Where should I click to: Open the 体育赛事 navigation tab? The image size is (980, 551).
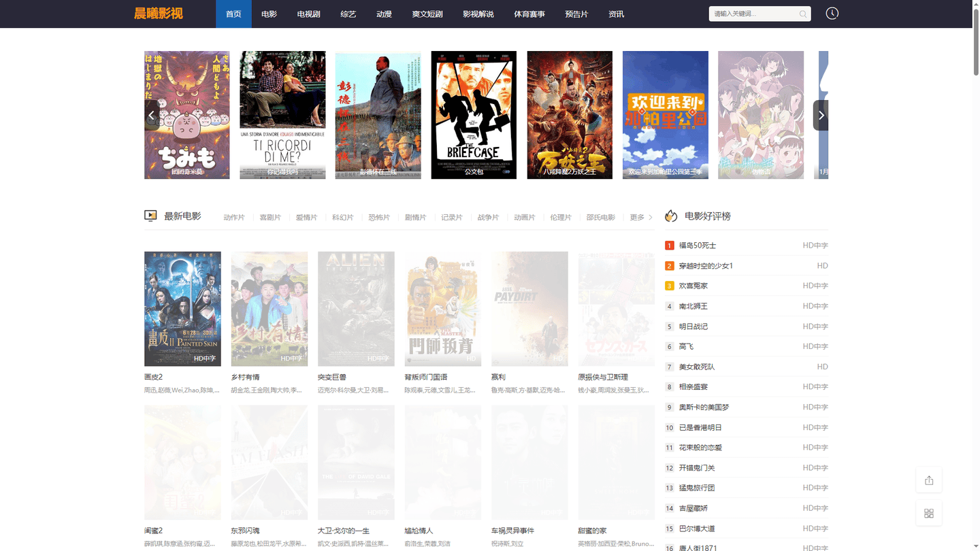tap(529, 14)
